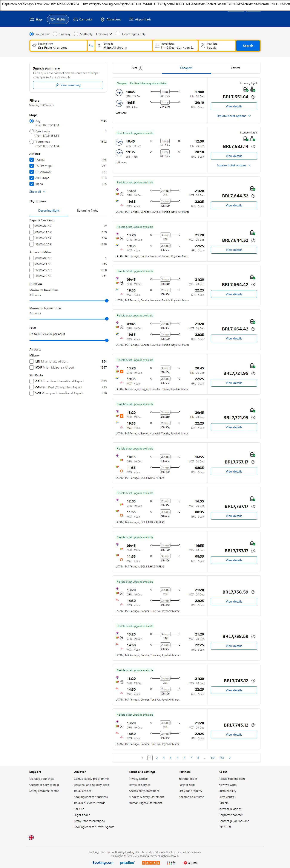Select the One way radio button
The height and width of the screenshot is (868, 290).
coord(55,34)
